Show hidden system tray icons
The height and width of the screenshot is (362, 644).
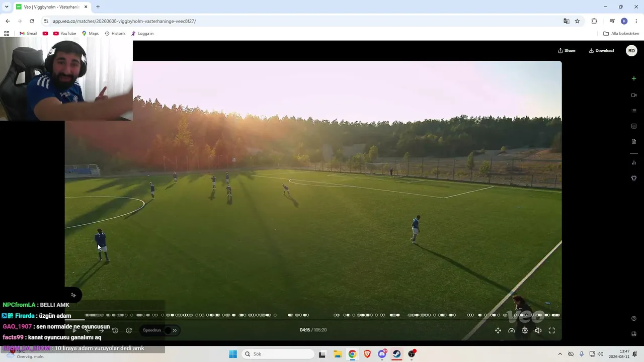[x=560, y=354]
